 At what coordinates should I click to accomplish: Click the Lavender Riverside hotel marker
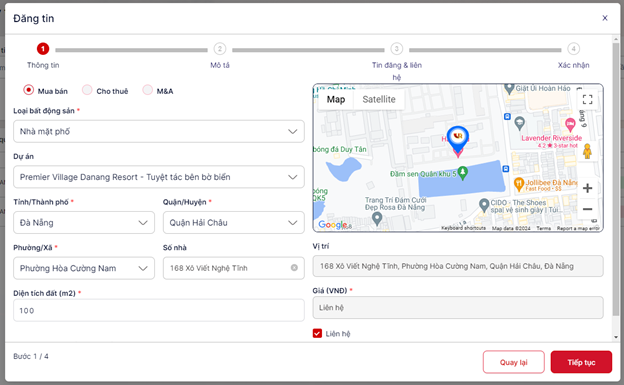(570, 125)
